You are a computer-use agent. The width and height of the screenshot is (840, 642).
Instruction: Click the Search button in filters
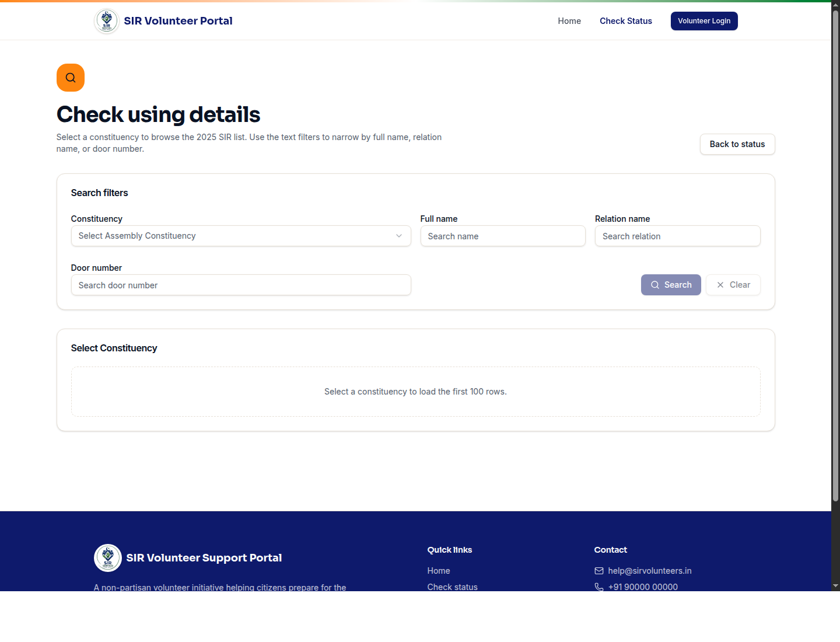coord(671,285)
